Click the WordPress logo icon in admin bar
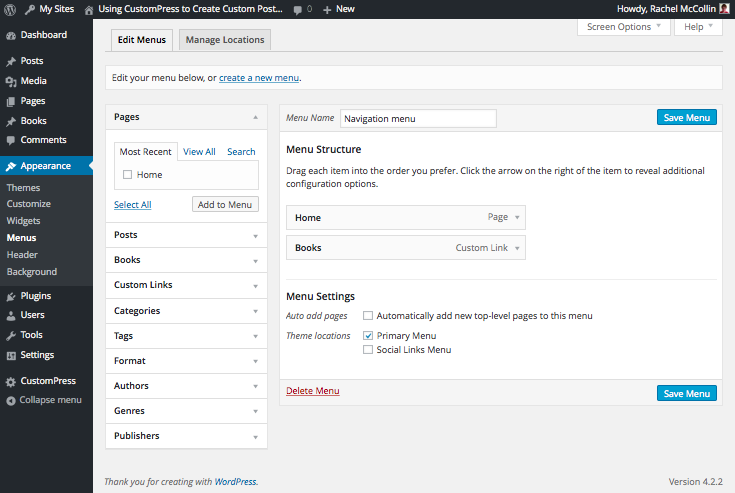This screenshot has width=735, height=493. pos(11,9)
